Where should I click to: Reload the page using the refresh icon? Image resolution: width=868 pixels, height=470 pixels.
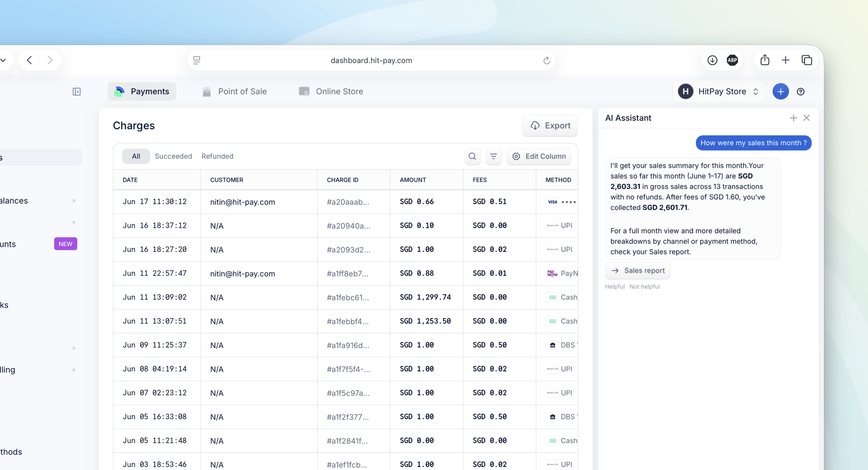click(x=547, y=61)
